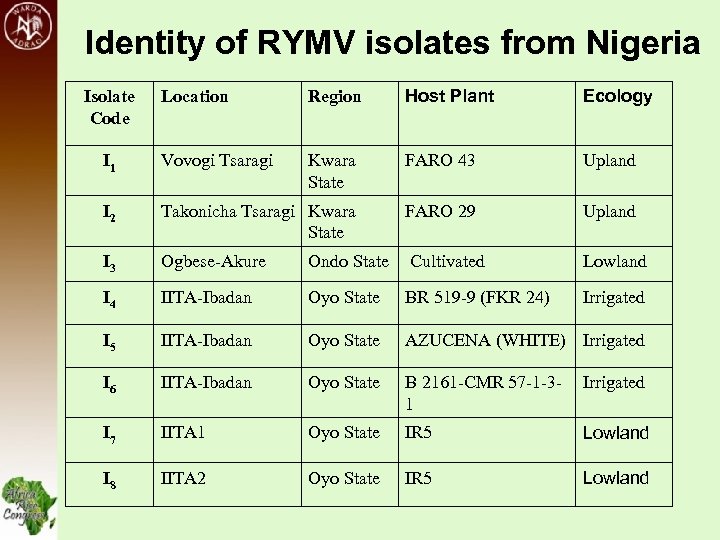Viewport: 720px width, 540px height.
Task: Click the FARO 29 host plant cell
Action: click(x=440, y=211)
